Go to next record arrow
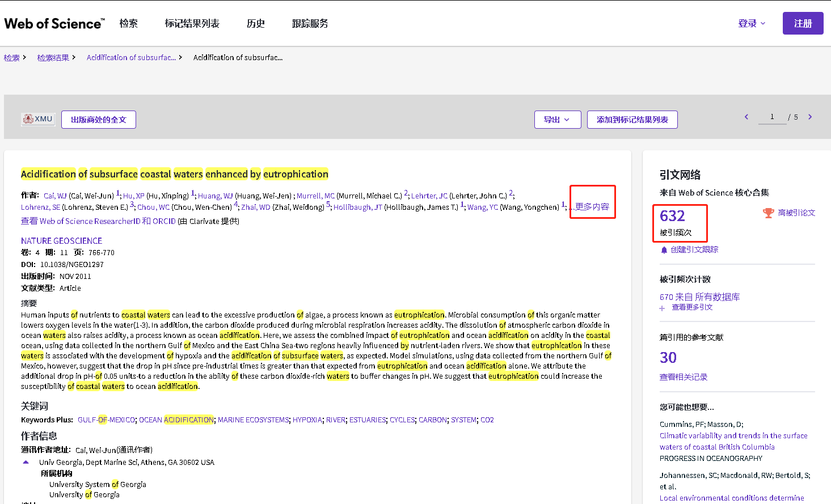 pos(810,117)
